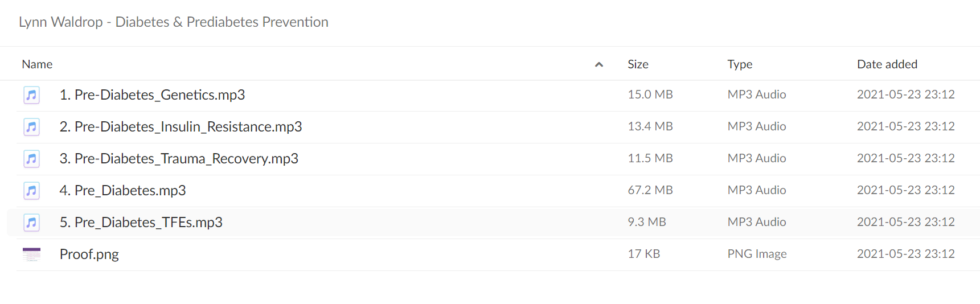Click the audio file icon for 4. Pre_Diabetes.mp3

pyautogui.click(x=31, y=190)
